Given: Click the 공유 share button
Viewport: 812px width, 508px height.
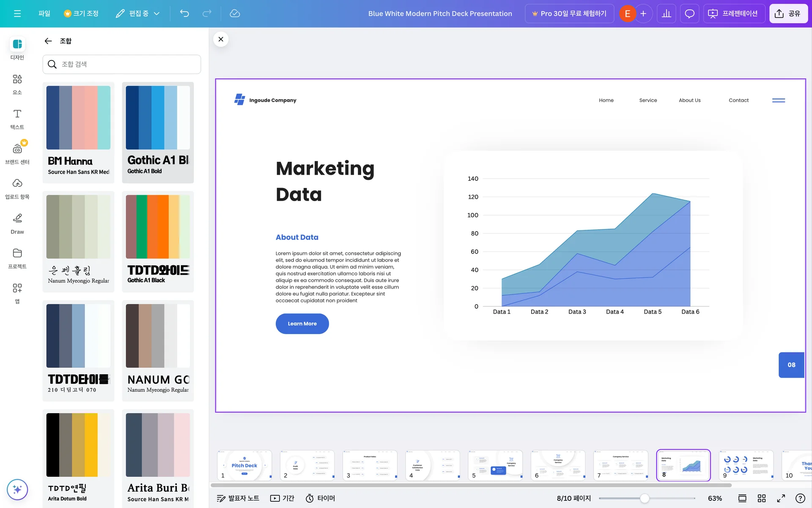Looking at the screenshot, I should pyautogui.click(x=788, y=14).
